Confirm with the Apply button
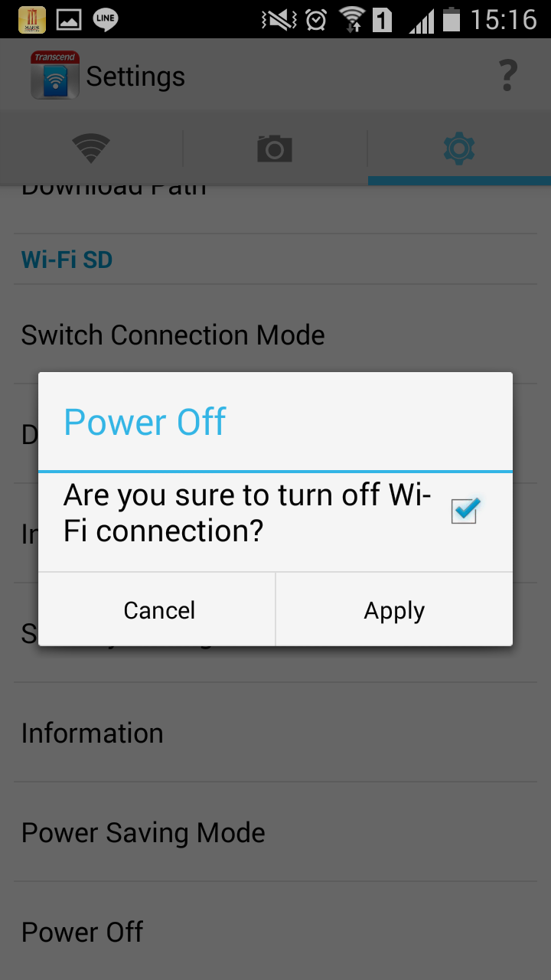The height and width of the screenshot is (980, 551). click(394, 610)
